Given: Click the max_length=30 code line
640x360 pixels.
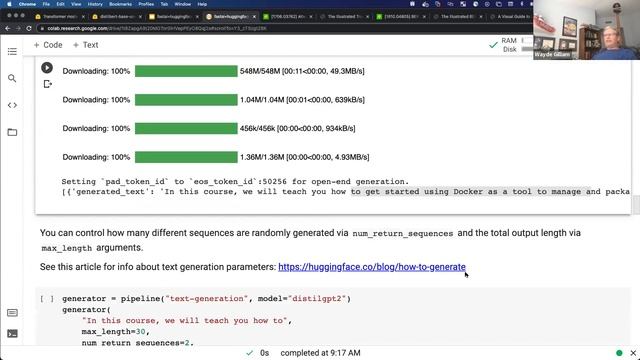Looking at the screenshot, I should coord(116,332).
